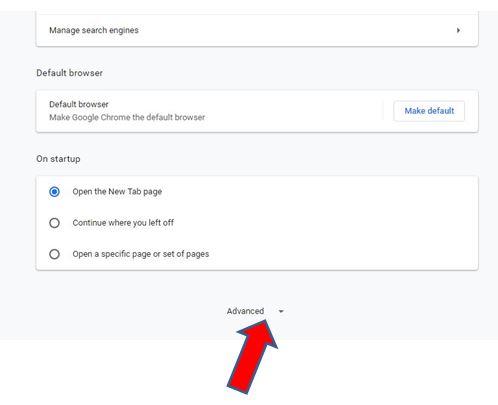Click the empty space of the Default browser card

293,111
